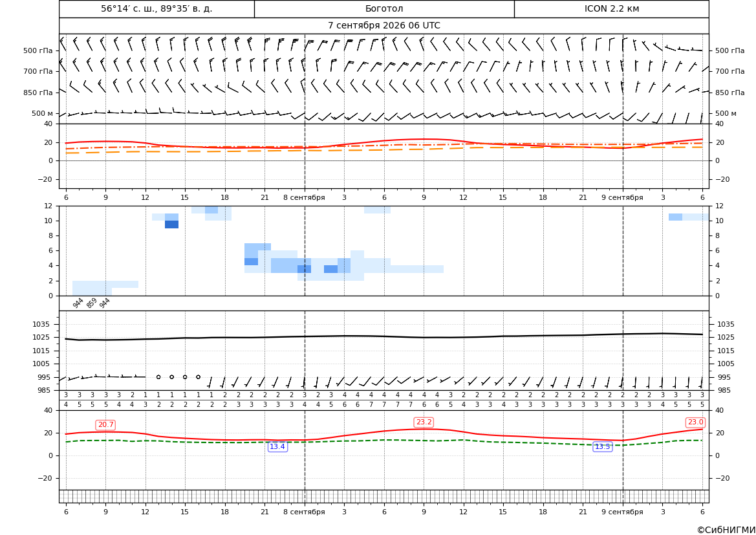Screen dimensions: 756x535
Task: Click the rotated 859 label below cloud panel
Action: (91, 303)
